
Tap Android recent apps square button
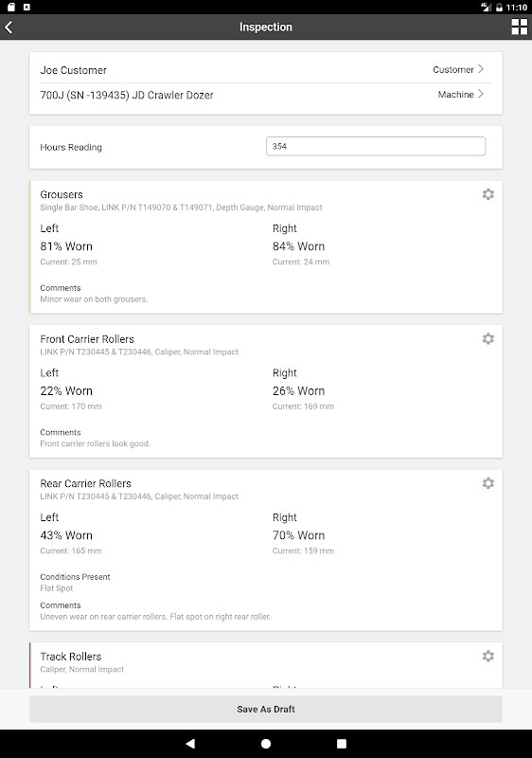coord(342,744)
